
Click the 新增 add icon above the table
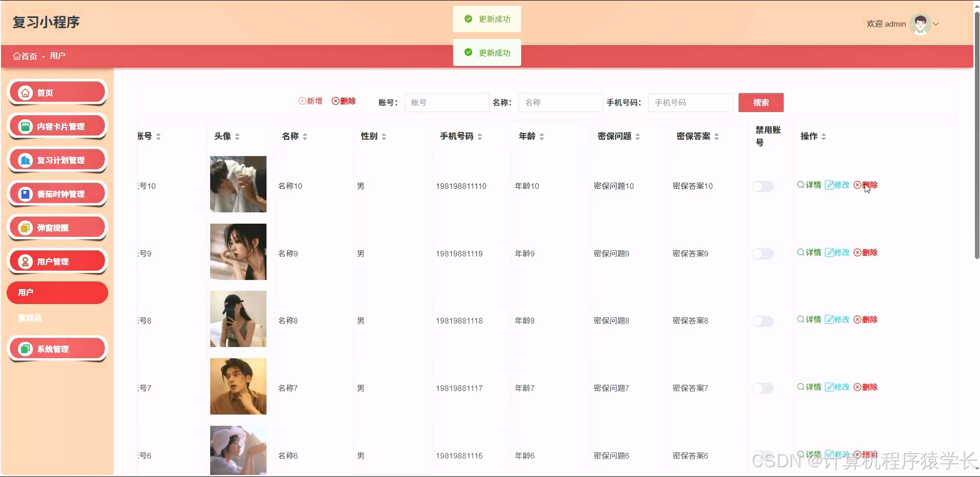click(x=302, y=101)
